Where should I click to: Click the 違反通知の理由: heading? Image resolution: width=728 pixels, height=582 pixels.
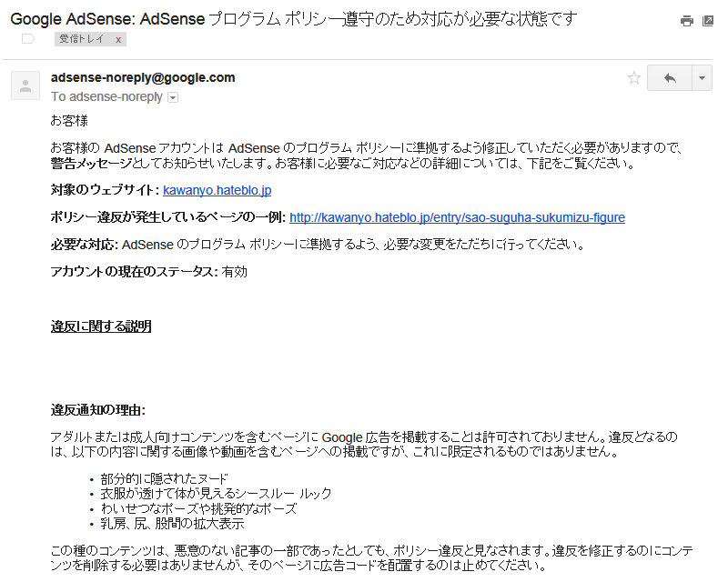pyautogui.click(x=98, y=410)
